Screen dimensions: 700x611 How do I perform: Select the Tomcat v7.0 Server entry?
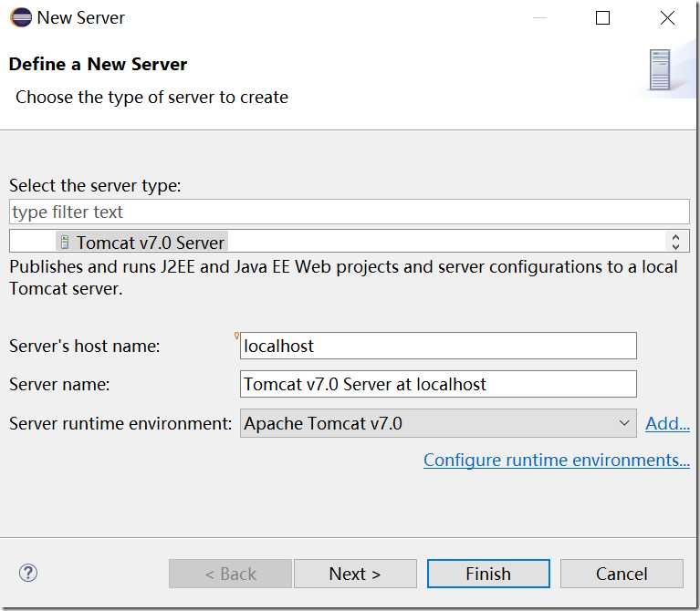[142, 243]
